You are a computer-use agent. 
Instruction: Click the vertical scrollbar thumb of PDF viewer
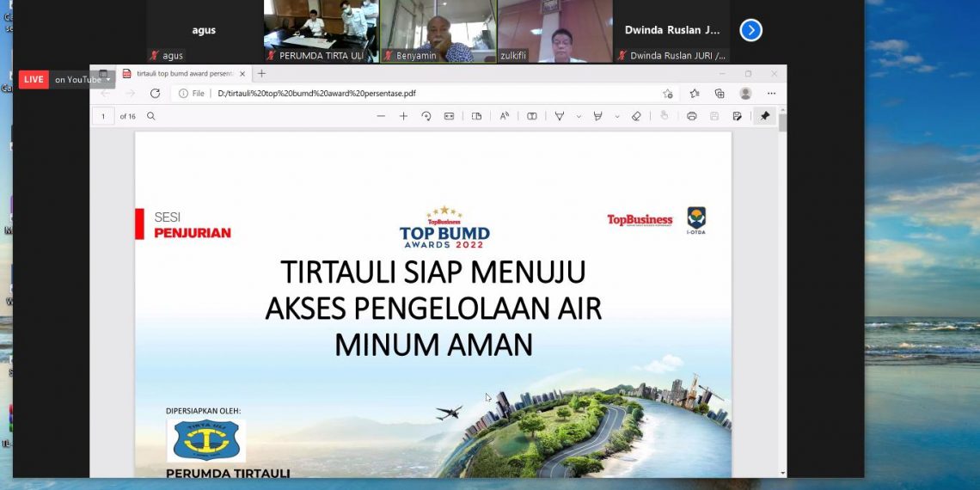click(x=782, y=121)
